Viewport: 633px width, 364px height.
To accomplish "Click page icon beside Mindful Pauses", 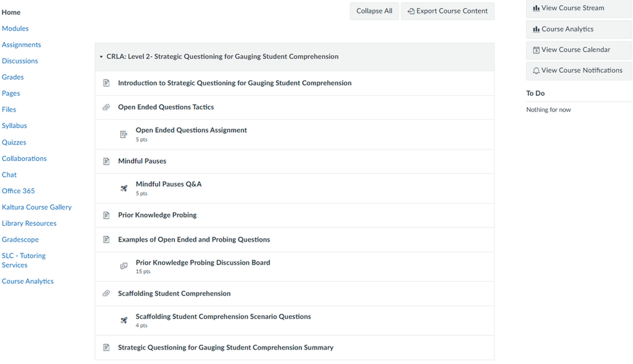I will point(106,162).
